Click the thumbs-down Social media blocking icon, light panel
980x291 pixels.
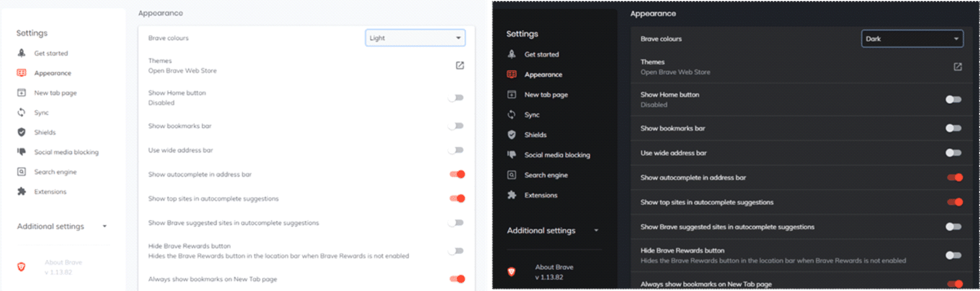click(22, 152)
